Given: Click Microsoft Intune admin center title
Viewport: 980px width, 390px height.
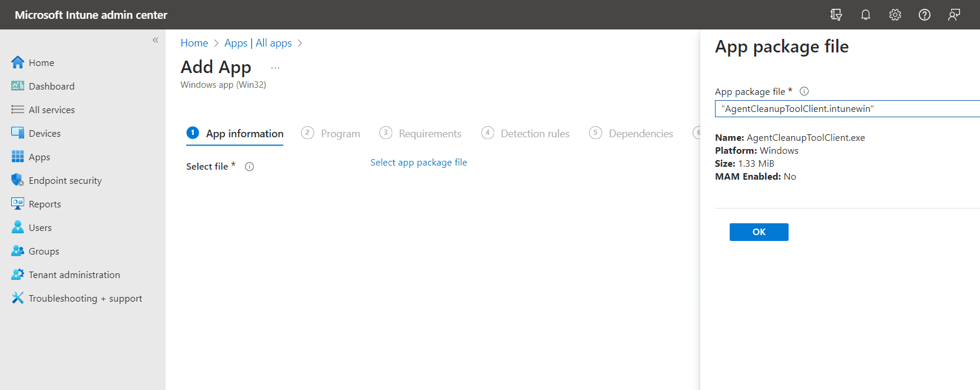Looking at the screenshot, I should click(91, 15).
